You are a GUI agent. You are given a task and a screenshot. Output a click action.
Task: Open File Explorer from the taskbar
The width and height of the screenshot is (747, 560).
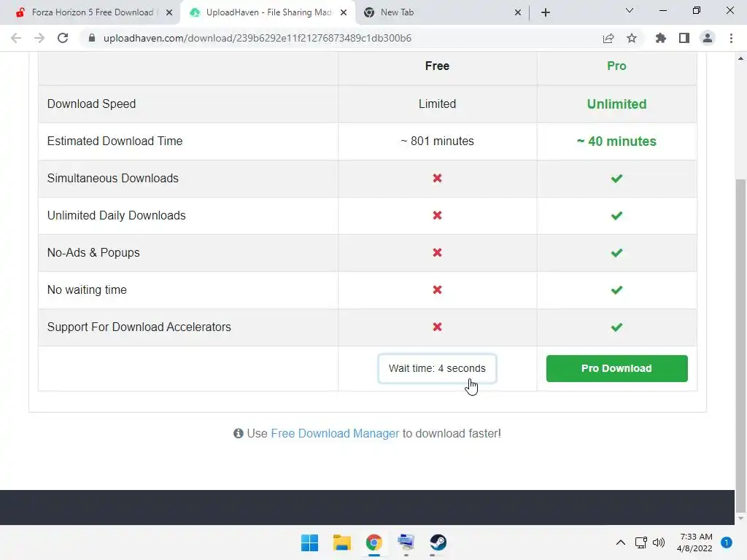341,542
